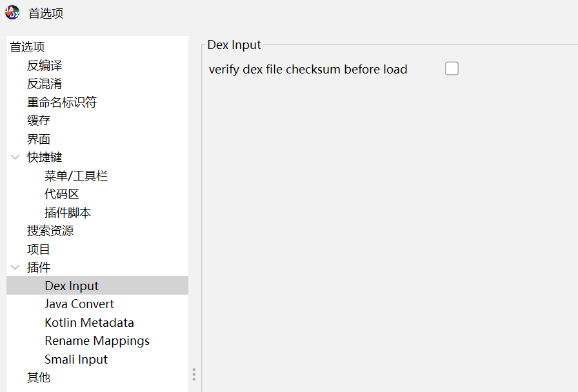Go to 重命名标识符 settings
The height and width of the screenshot is (392, 578).
click(x=62, y=103)
